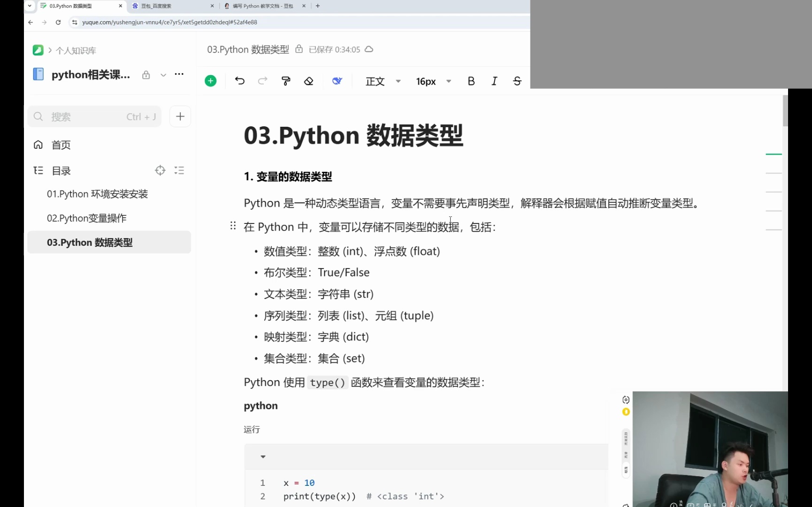
Task: Open 01.Python 环境安装安装 document
Action: [98, 194]
